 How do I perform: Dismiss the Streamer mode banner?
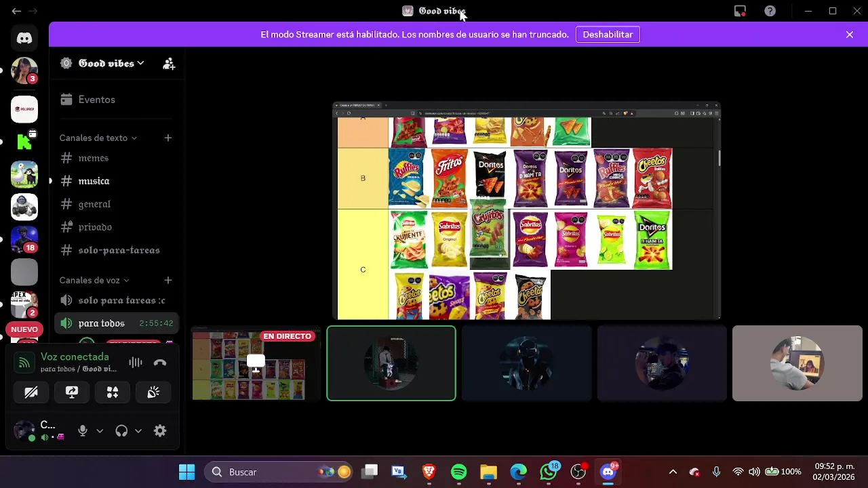[x=850, y=35]
